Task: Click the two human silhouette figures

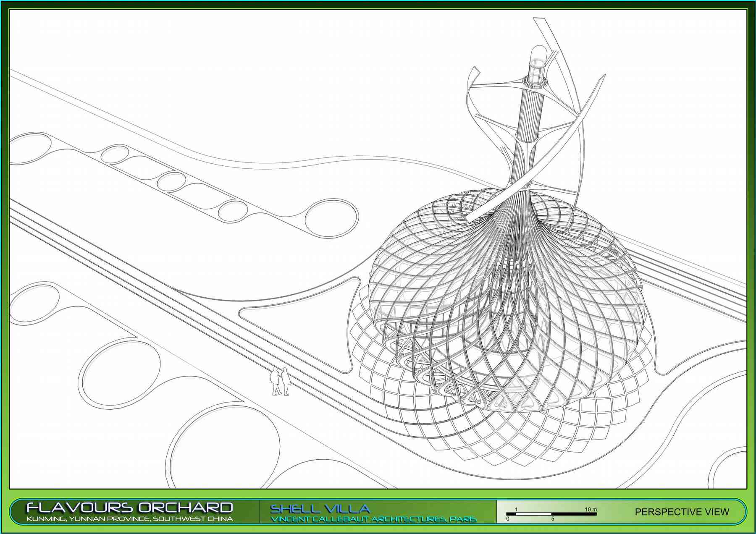Action: [280, 381]
